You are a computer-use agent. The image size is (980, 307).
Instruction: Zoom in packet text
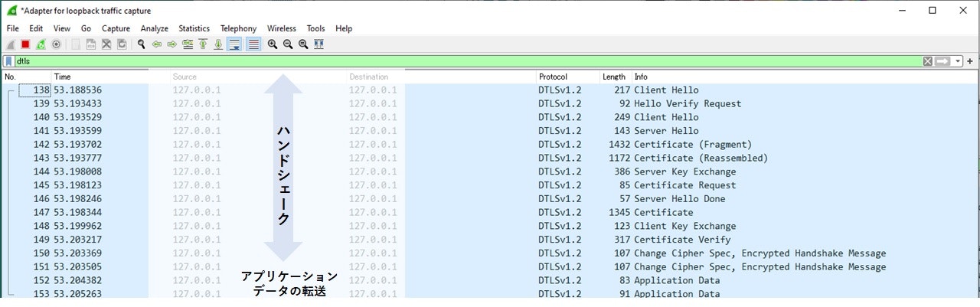pyautogui.click(x=273, y=44)
